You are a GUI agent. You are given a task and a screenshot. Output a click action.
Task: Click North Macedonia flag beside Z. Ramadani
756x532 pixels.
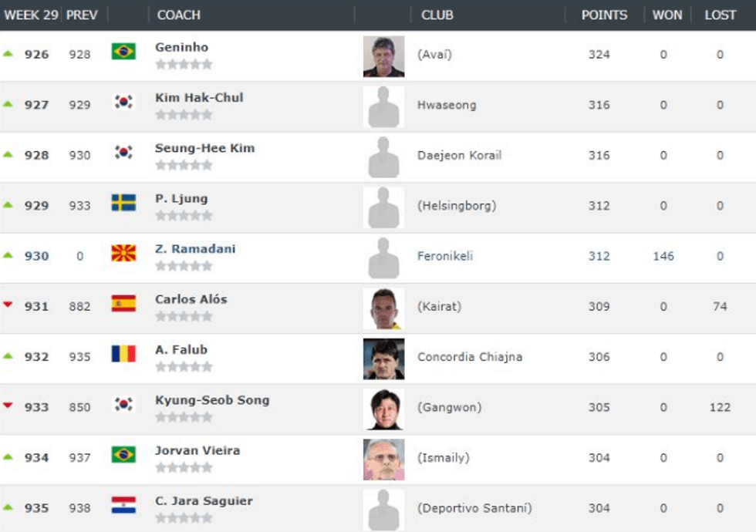(123, 253)
